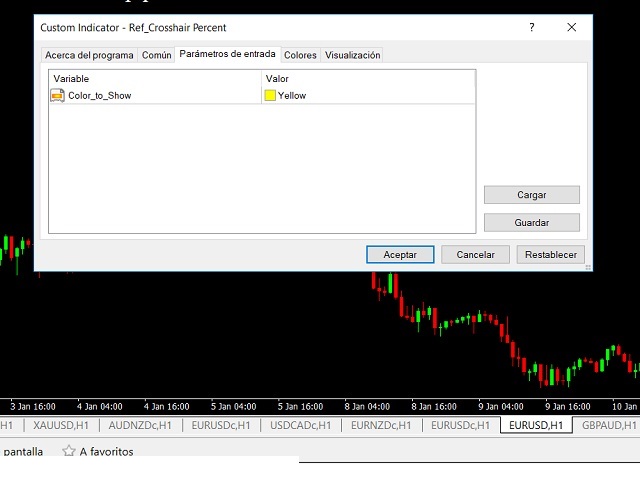The width and height of the screenshot is (640, 480).
Task: Confirm with the Aceptar button
Action: (x=400, y=255)
